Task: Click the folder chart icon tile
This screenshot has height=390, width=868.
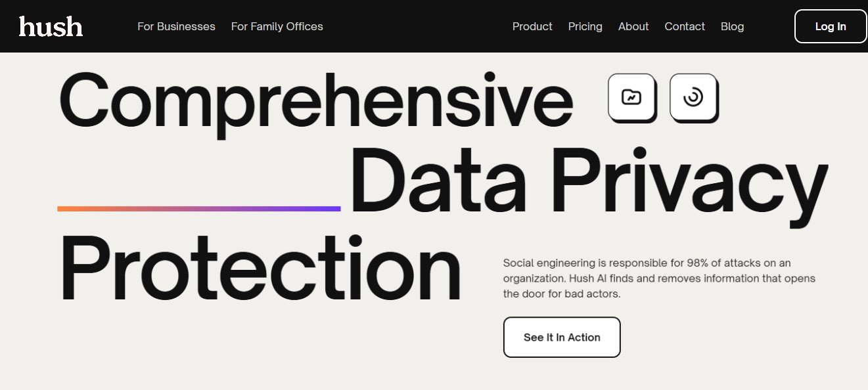Action: click(631, 97)
